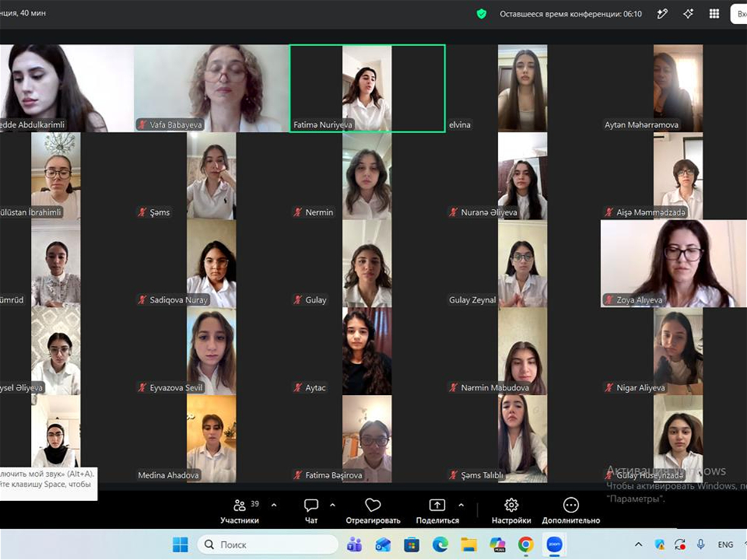Select Medina Ahadova's video tile
This screenshot has width=747, height=560.
coord(212,439)
